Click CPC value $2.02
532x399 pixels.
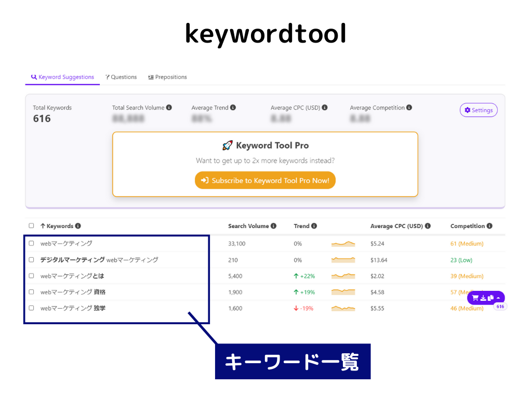pyautogui.click(x=377, y=276)
